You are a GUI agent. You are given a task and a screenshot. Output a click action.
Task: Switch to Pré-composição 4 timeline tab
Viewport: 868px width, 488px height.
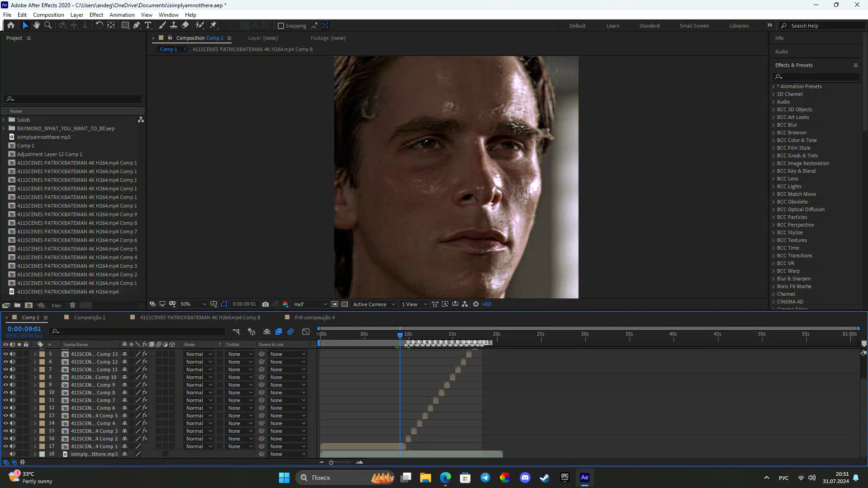[315, 317]
